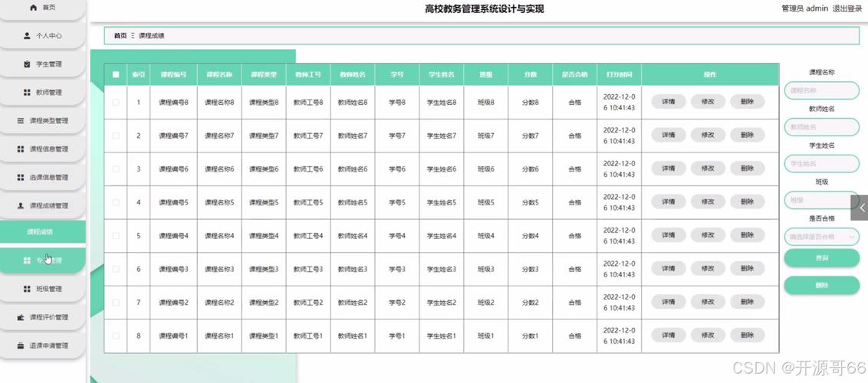
Task: Check the box for row with 课程编号8
Action: (x=116, y=102)
